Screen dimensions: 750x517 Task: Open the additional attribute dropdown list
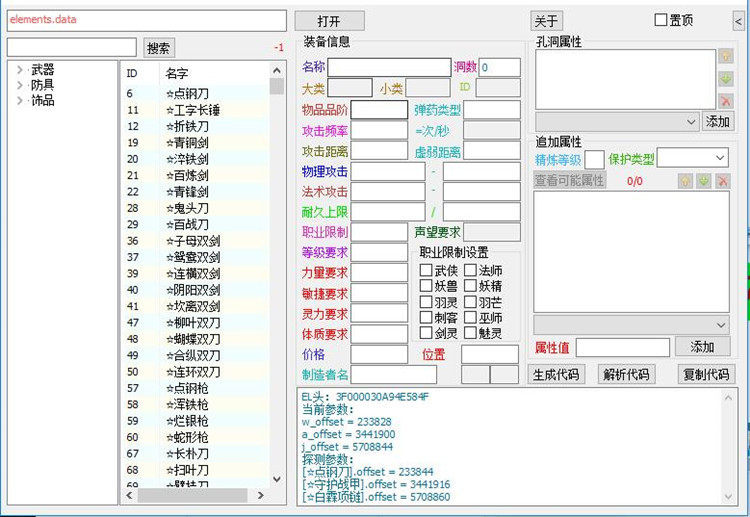tap(631, 325)
